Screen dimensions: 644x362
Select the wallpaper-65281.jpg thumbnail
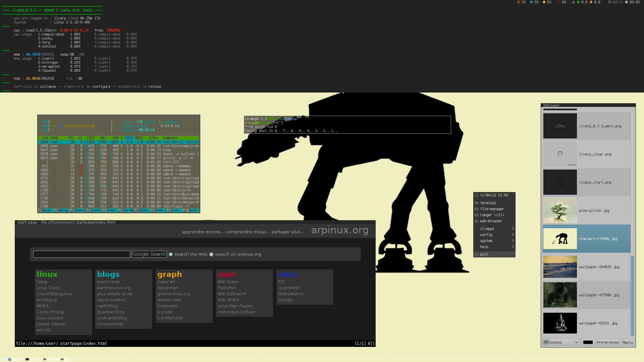point(560,323)
